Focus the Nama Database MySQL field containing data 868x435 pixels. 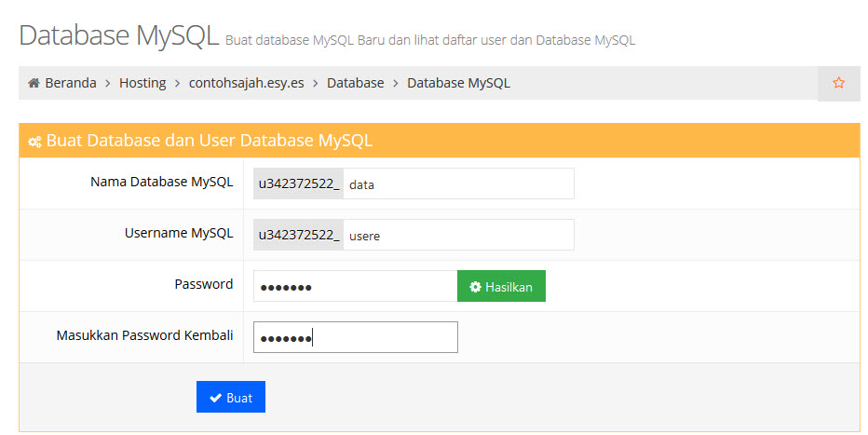click(x=457, y=184)
